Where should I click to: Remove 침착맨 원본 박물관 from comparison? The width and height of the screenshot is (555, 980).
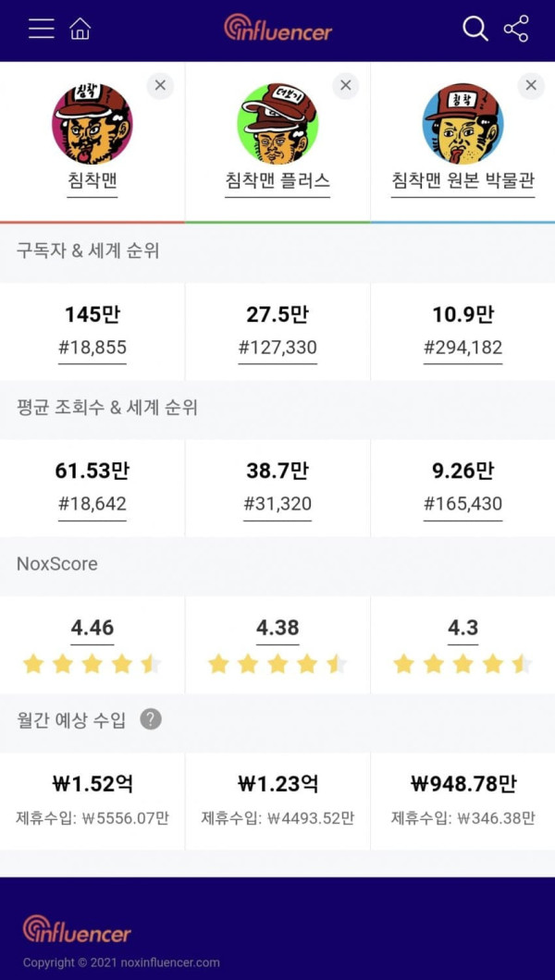coord(531,86)
